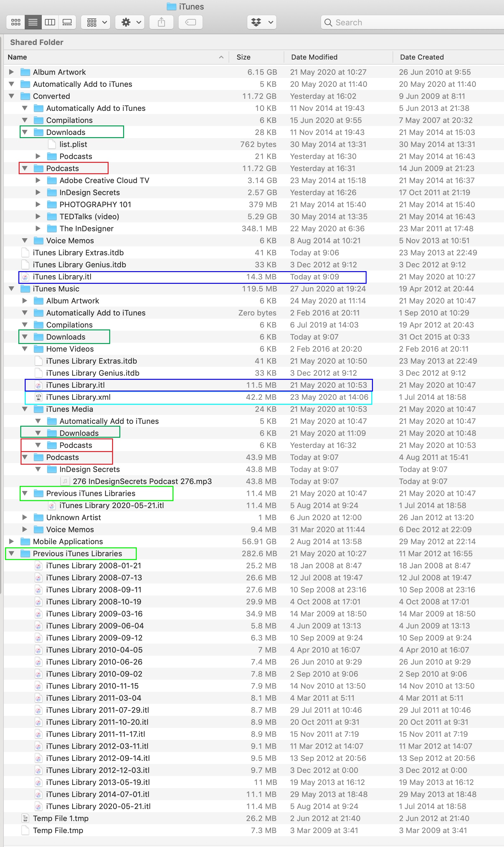The height and width of the screenshot is (847, 504).
Task: Collapse the Home Videos folder
Action: click(25, 349)
